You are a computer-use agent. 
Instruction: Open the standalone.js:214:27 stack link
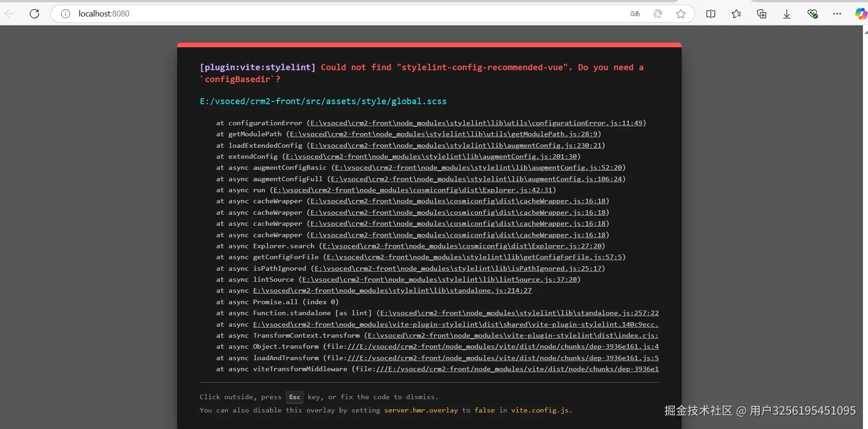pyautogui.click(x=392, y=290)
